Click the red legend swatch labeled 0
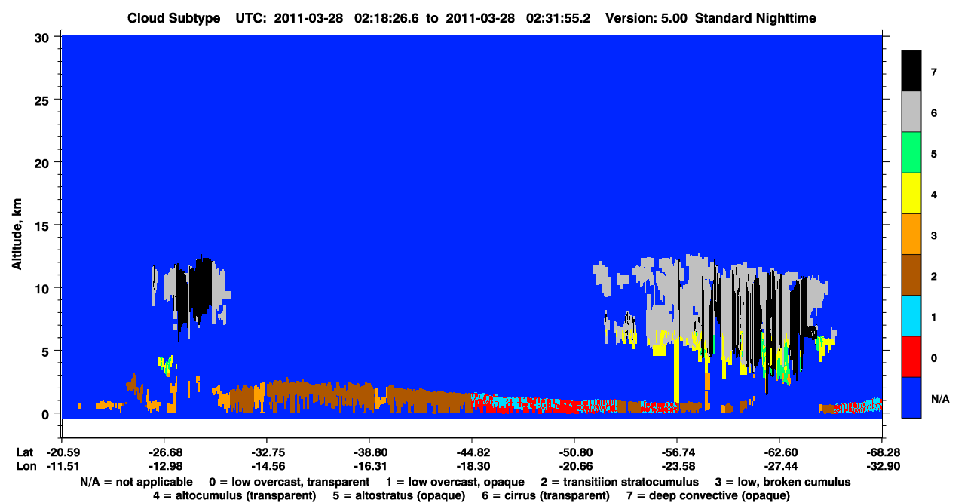 pyautogui.click(x=911, y=357)
